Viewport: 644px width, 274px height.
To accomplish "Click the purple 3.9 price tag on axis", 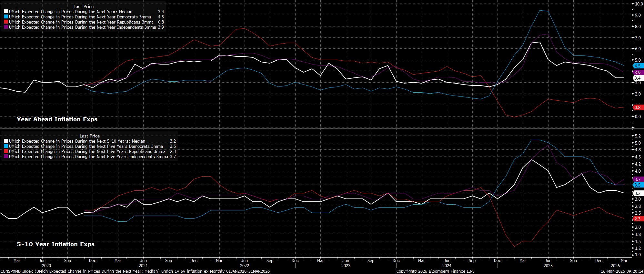I will [x=638, y=73].
